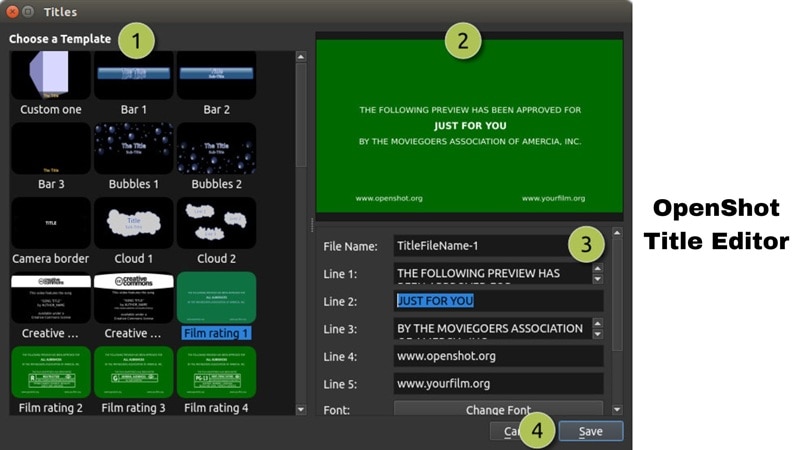This screenshot has width=800, height=450.
Task: Select the Custom one template thumbnail
Action: [51, 74]
